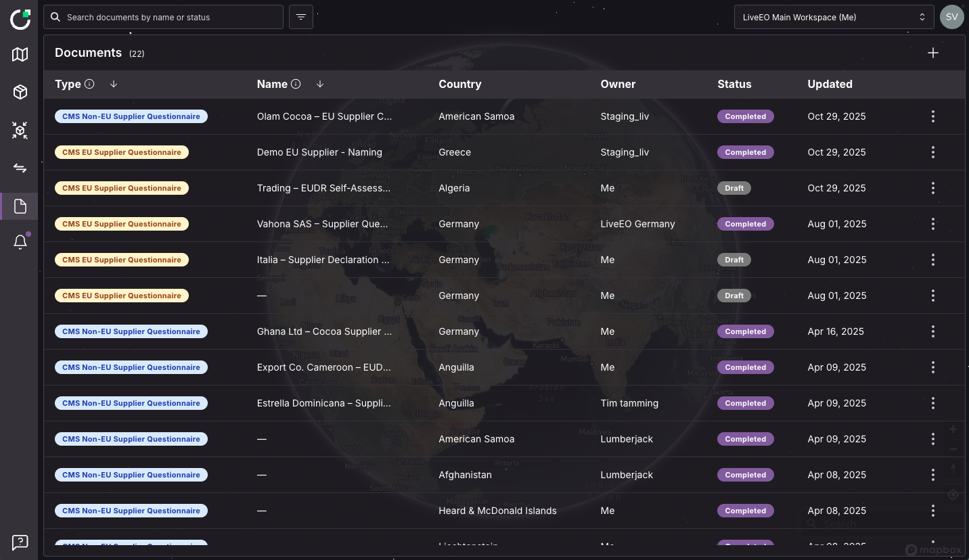The height and width of the screenshot is (560, 969).
Task: Sort documents by Name column arrow
Action: (x=320, y=84)
